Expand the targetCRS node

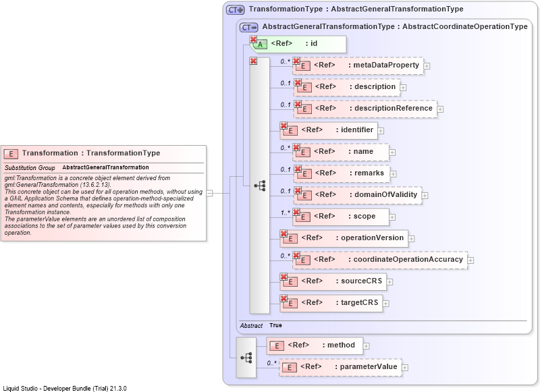385,304
